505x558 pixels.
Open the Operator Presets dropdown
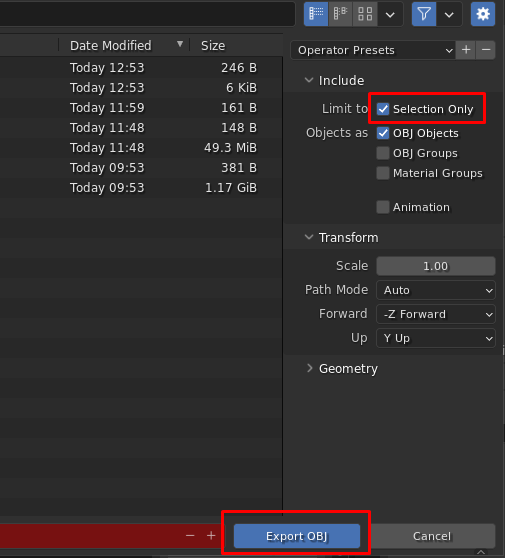(373, 50)
